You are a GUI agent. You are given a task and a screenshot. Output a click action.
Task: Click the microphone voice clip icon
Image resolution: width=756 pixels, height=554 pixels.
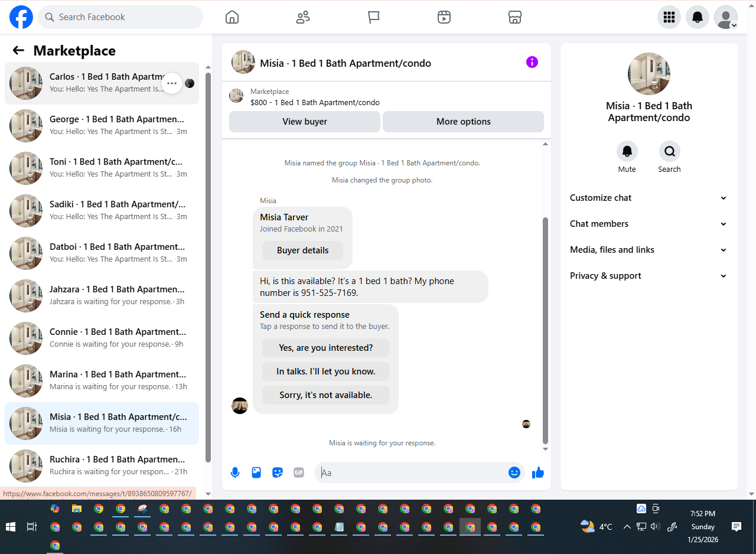point(235,472)
